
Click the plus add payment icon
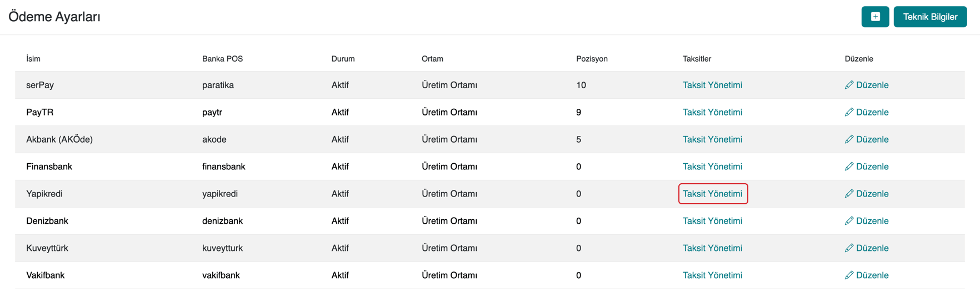tap(875, 17)
